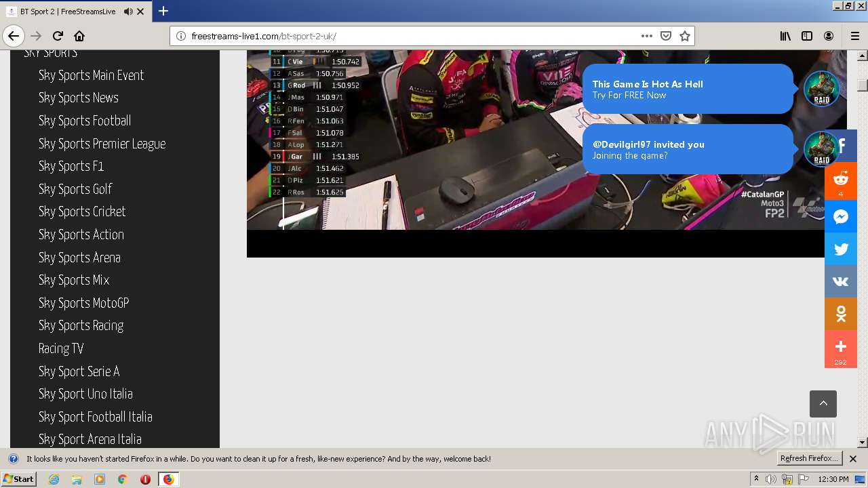The image size is (868, 488).
Task: Open Sky Sports Golf channel
Action: click(75, 189)
